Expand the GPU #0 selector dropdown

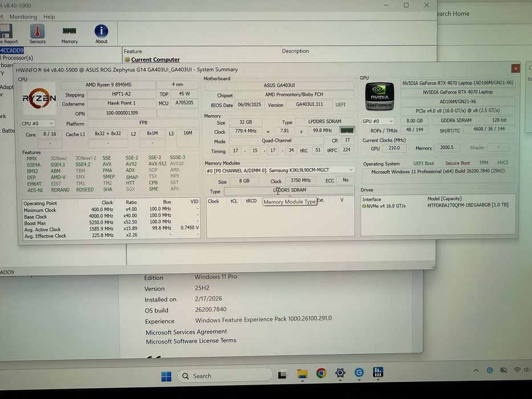[378, 121]
